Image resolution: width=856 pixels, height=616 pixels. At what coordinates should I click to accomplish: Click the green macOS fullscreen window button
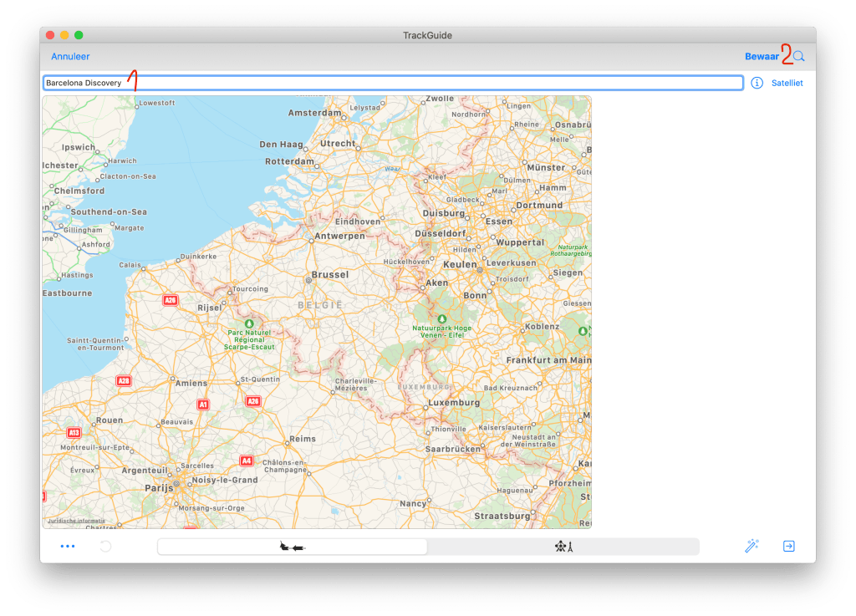(x=79, y=35)
